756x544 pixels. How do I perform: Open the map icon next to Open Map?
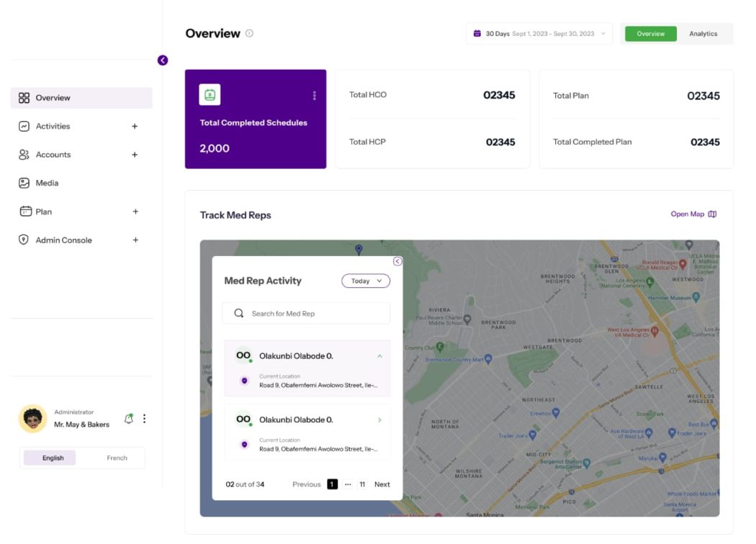[711, 214]
